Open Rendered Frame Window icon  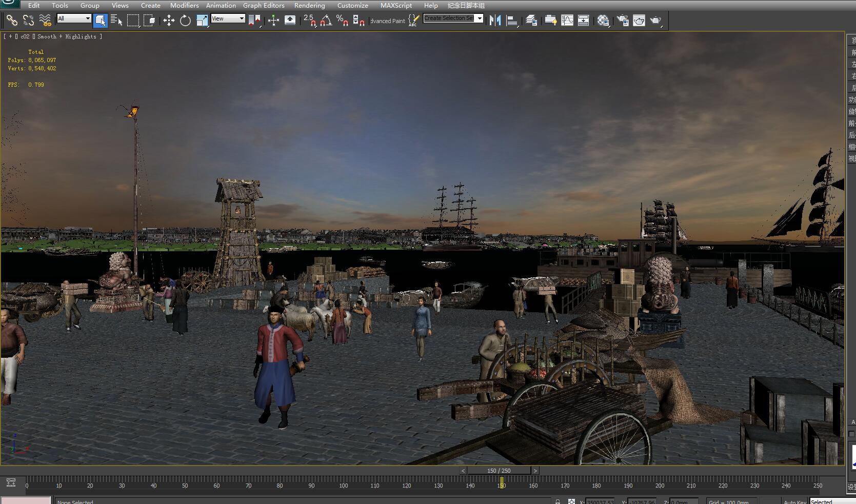pyautogui.click(x=639, y=21)
